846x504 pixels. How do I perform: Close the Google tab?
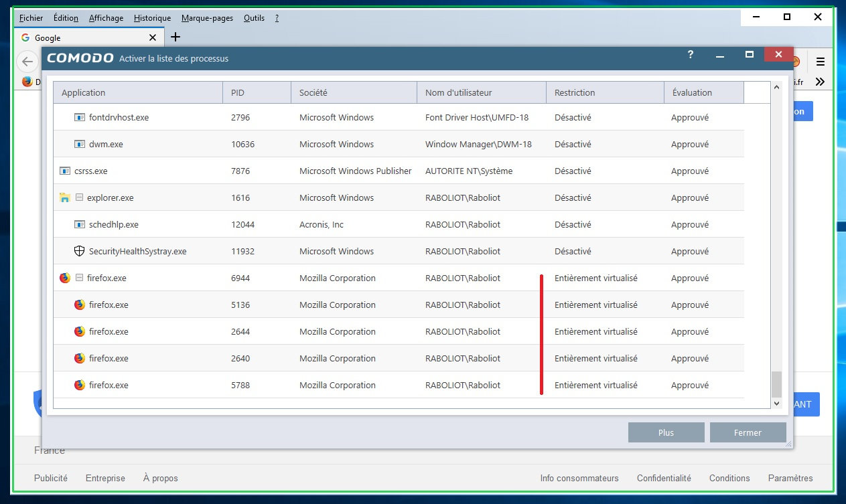[152, 37]
